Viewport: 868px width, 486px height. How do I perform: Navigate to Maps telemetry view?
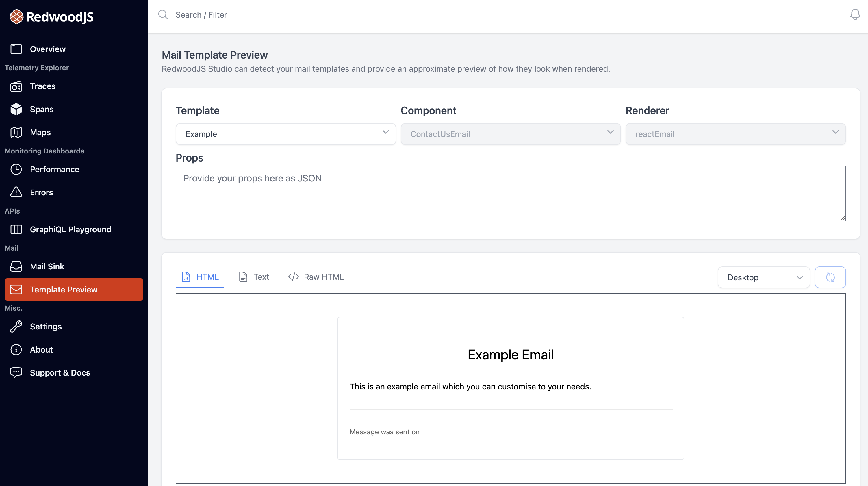[x=40, y=132]
